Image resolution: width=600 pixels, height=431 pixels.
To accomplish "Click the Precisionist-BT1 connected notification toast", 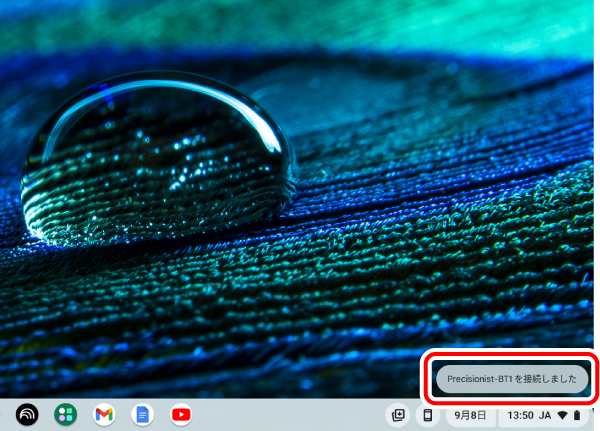I will point(511,378).
